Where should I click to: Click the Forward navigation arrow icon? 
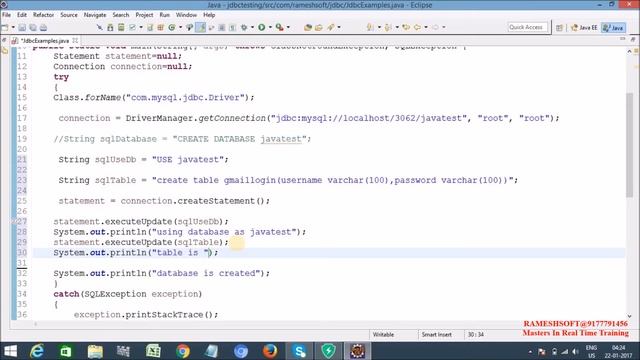[436, 27]
